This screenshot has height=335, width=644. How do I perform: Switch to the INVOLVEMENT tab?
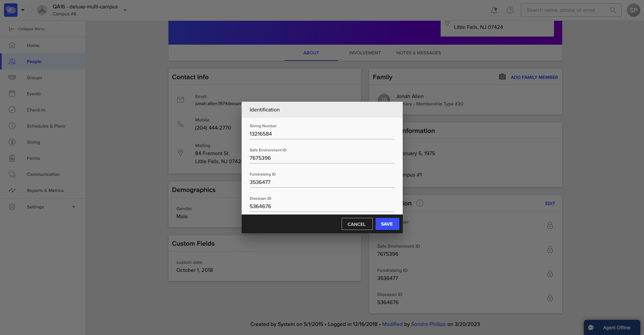(364, 53)
